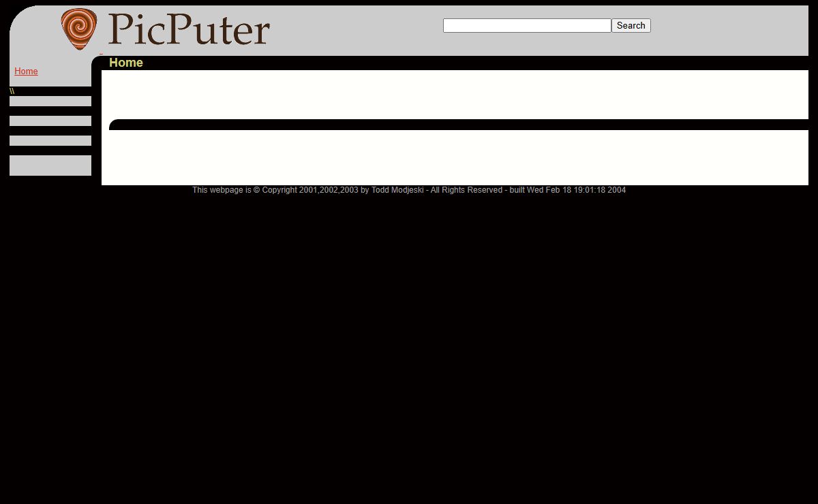Click the PicPuter wordmark title
Screen dimensions: 818x504
point(188,30)
